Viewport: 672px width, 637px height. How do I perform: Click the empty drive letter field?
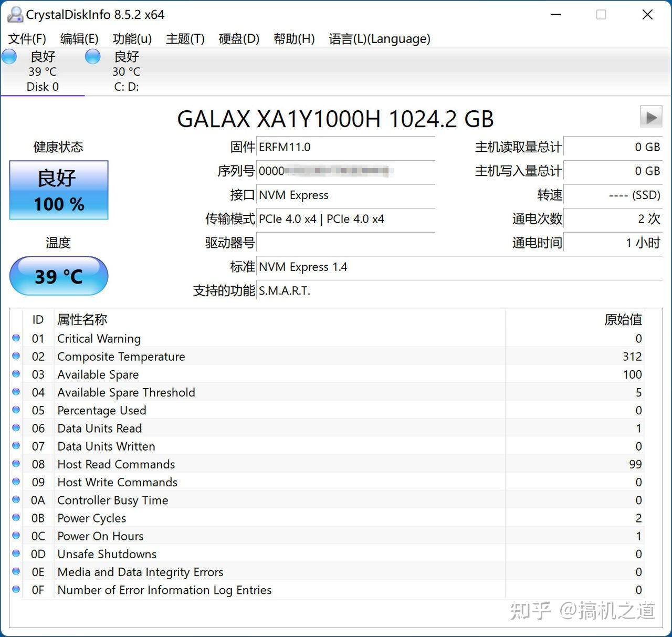[346, 243]
